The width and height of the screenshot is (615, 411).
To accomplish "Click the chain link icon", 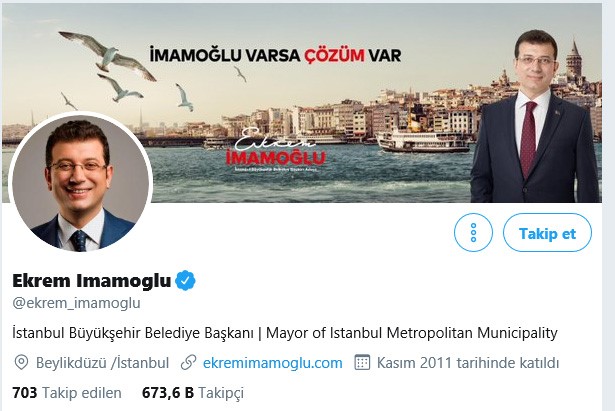I will point(189,363).
